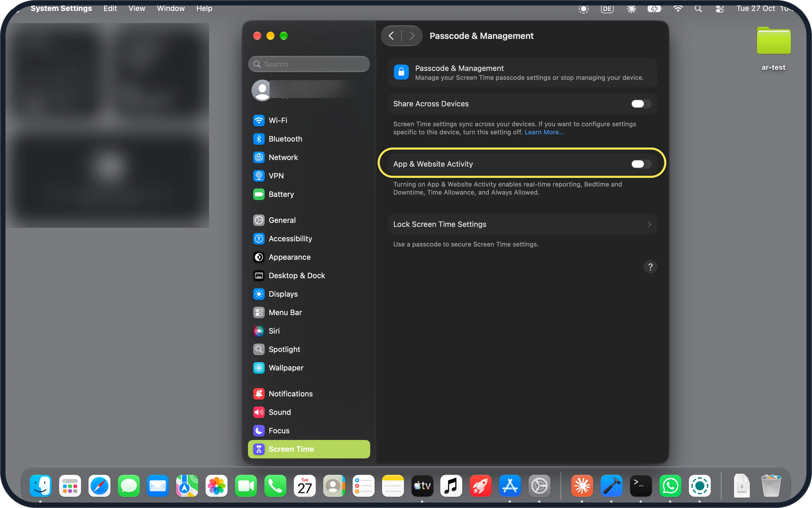Open Spotlight settings in the sidebar

click(x=309, y=349)
